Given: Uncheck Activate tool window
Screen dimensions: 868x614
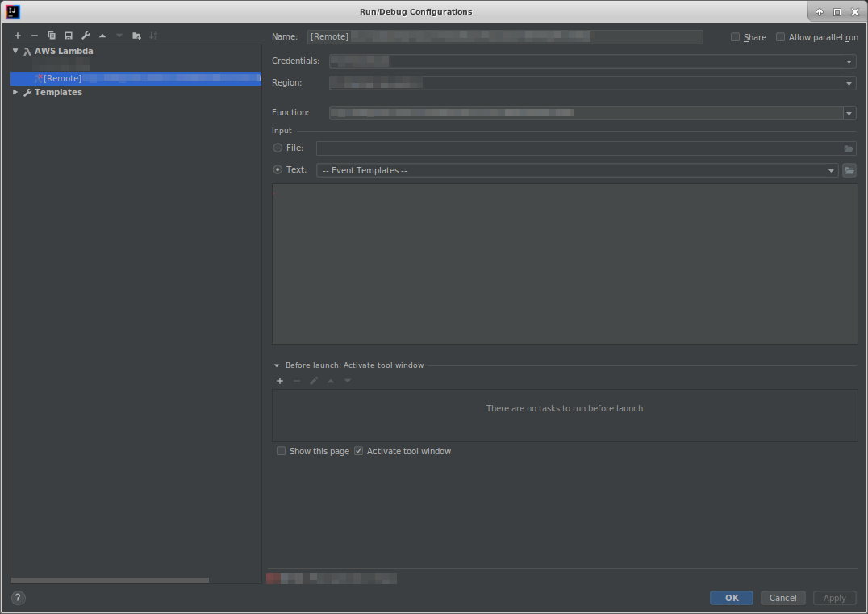Looking at the screenshot, I should coord(358,450).
